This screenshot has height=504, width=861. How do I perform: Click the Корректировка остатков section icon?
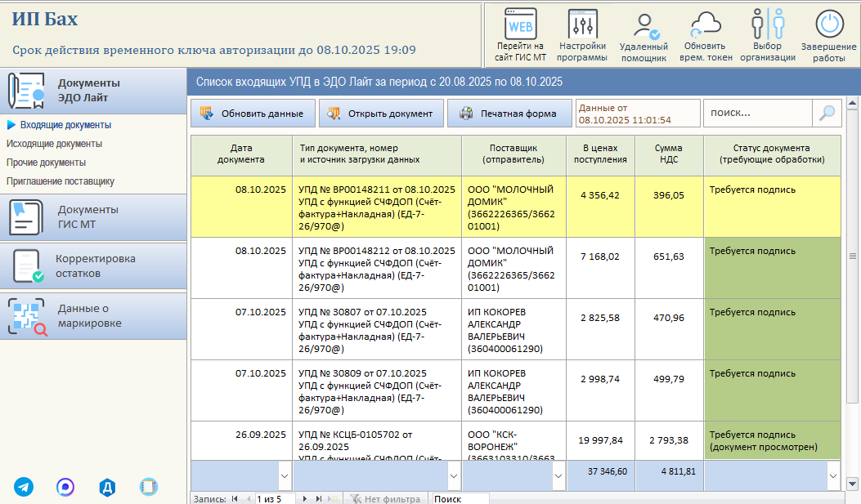coord(28,266)
